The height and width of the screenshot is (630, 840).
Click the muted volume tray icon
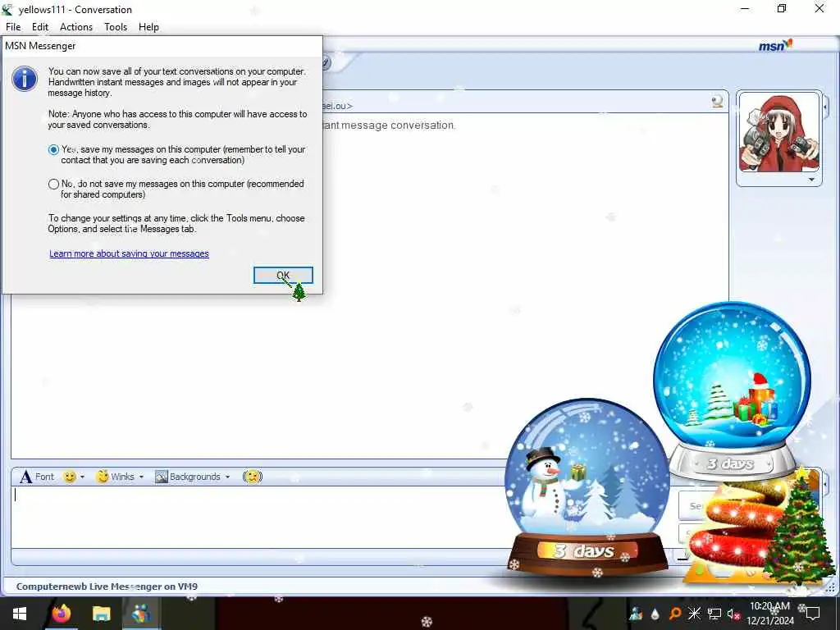point(733,614)
